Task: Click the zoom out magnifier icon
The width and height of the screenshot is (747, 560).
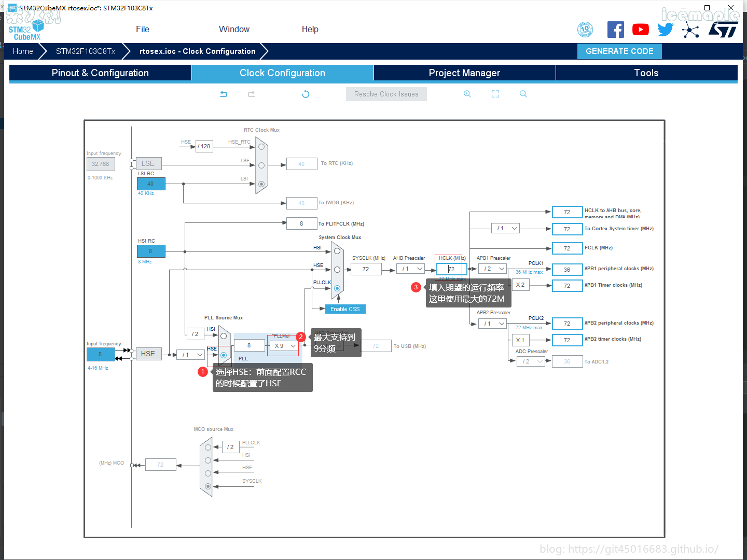Action: click(523, 94)
